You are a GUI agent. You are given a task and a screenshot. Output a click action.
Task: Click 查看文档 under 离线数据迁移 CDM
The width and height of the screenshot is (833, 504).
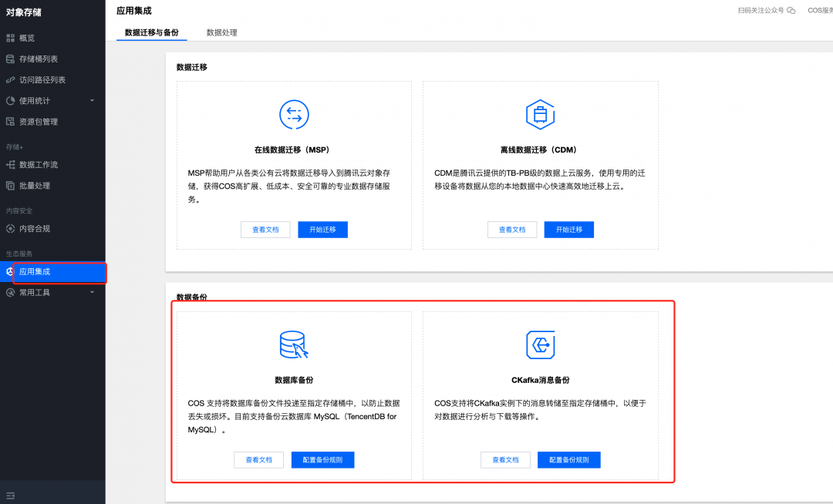pos(512,230)
